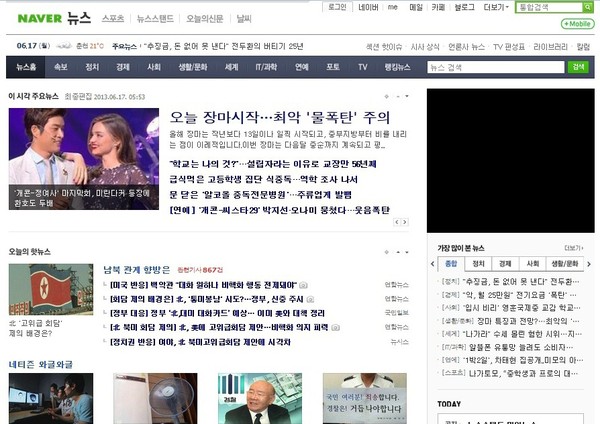Image resolution: width=600 pixels, height=424 pixels.
Task: Open the 스포츠 link beside the logo
Action: (113, 19)
